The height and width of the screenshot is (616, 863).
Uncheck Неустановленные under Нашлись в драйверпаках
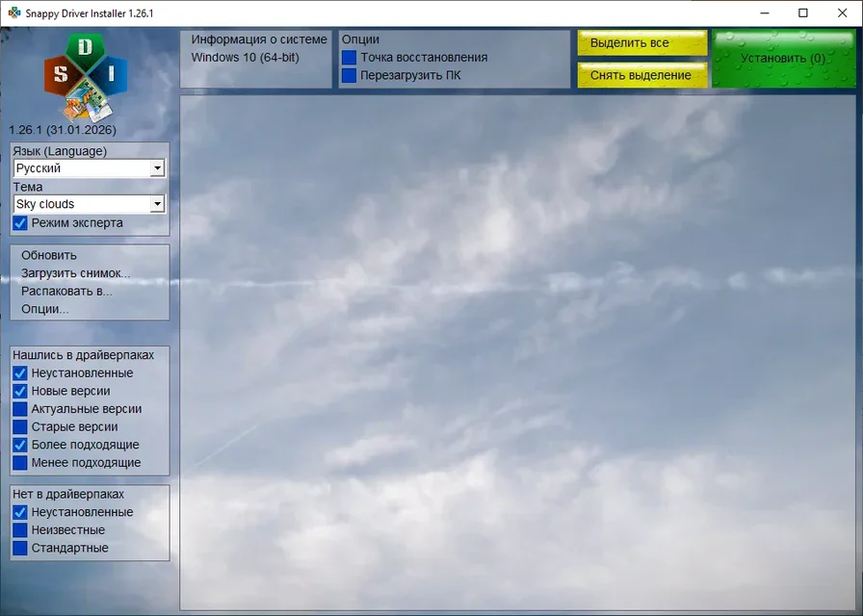click(20, 373)
